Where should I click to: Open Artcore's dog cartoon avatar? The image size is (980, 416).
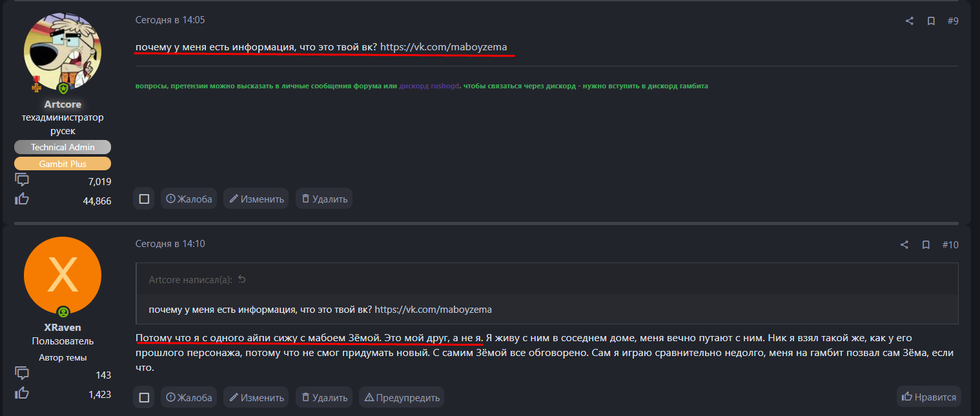[63, 52]
